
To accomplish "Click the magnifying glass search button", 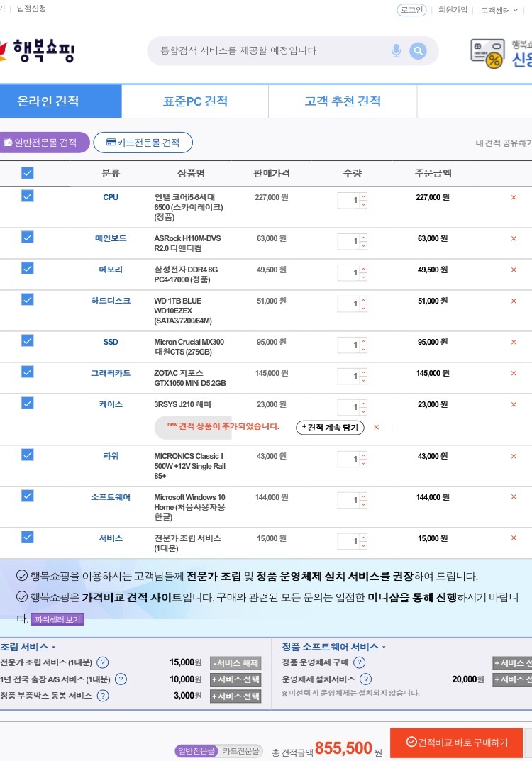I will [x=419, y=51].
